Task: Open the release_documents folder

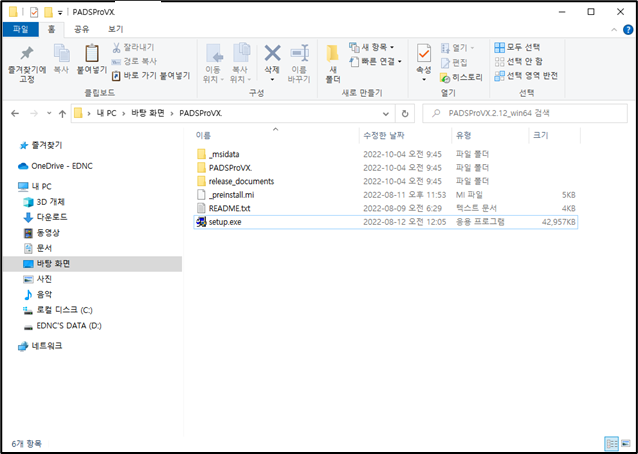Action: pyautogui.click(x=241, y=181)
